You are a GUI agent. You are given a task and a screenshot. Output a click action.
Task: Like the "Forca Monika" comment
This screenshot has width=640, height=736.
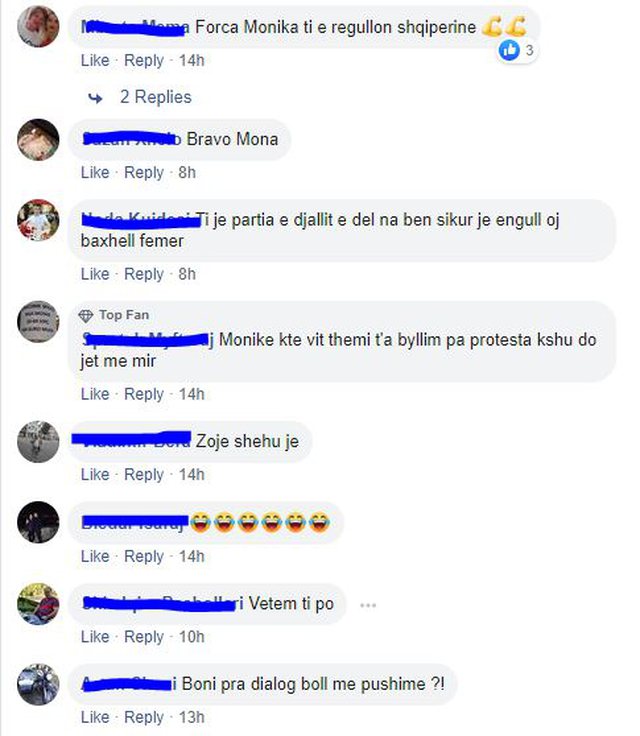pos(95,61)
